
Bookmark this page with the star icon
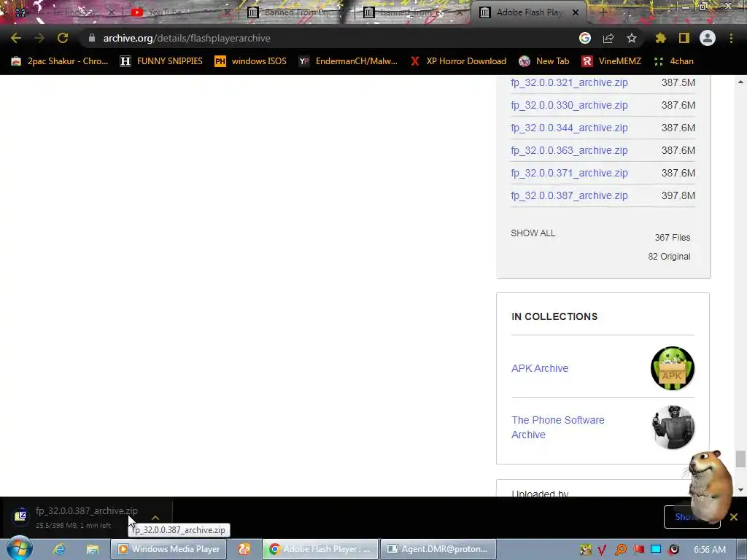(632, 38)
